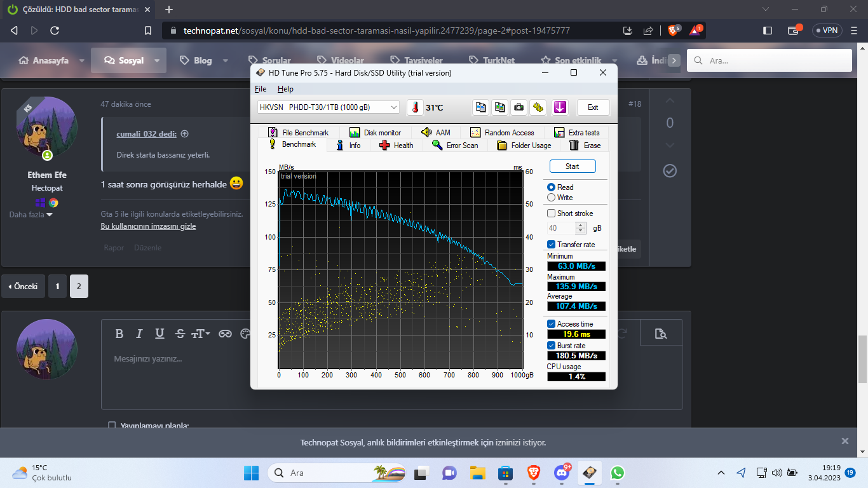Click the preview icon in the reply editor
Screen dimensions: 868x488
click(x=661, y=334)
